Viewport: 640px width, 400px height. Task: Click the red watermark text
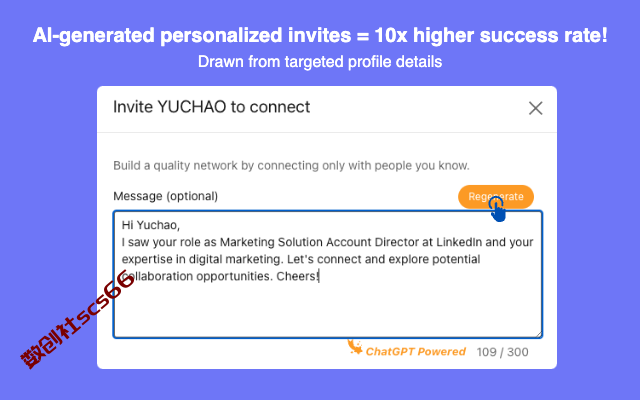[78, 319]
